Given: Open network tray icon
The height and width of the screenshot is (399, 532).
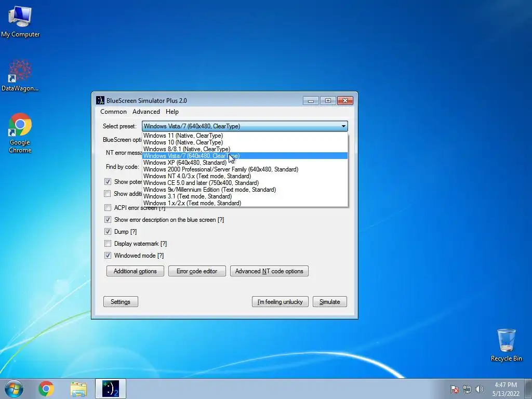Looking at the screenshot, I should tap(467, 389).
